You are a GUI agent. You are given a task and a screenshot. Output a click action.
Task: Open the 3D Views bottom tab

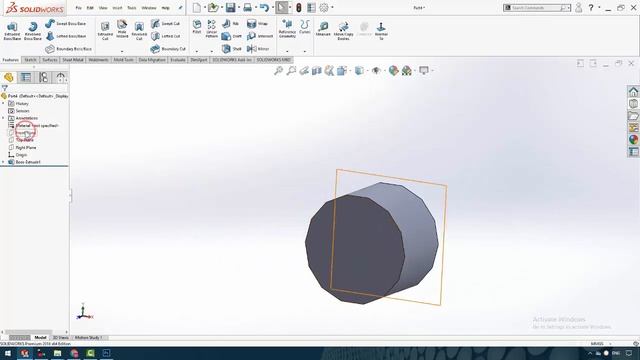click(60, 338)
